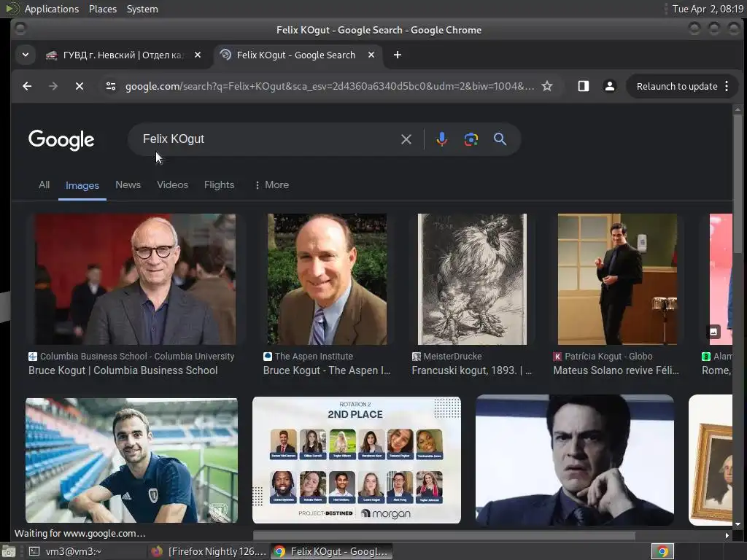
Task: Stop page loading with the X button
Action: (x=80, y=86)
